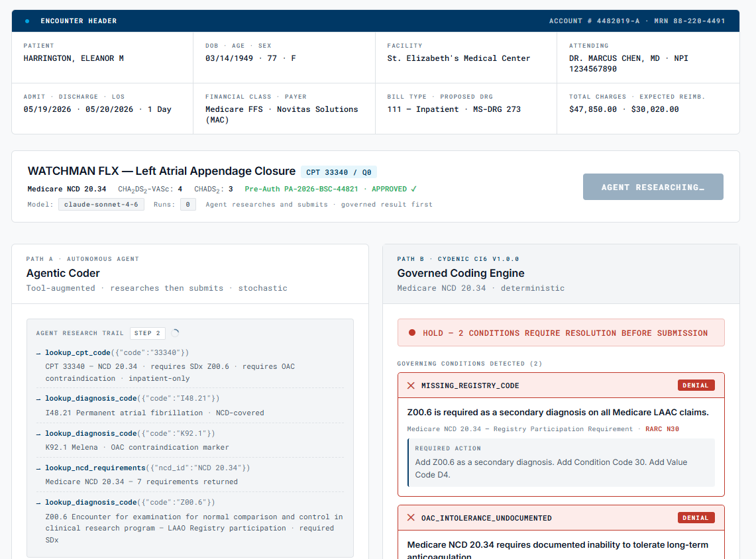The width and height of the screenshot is (756, 559).
Task: Click I48.21 Permanent atrial fibrillation result
Action: click(x=155, y=413)
